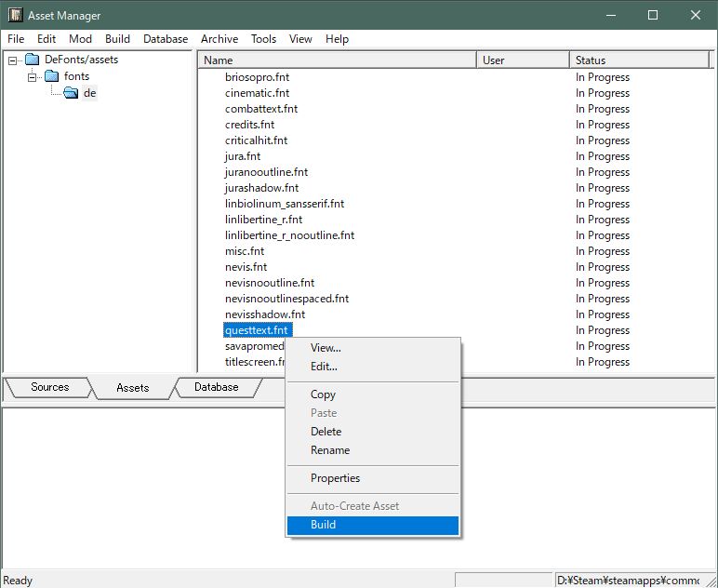Open the Database menu in menu bar
The image size is (718, 588).
pyautogui.click(x=166, y=39)
